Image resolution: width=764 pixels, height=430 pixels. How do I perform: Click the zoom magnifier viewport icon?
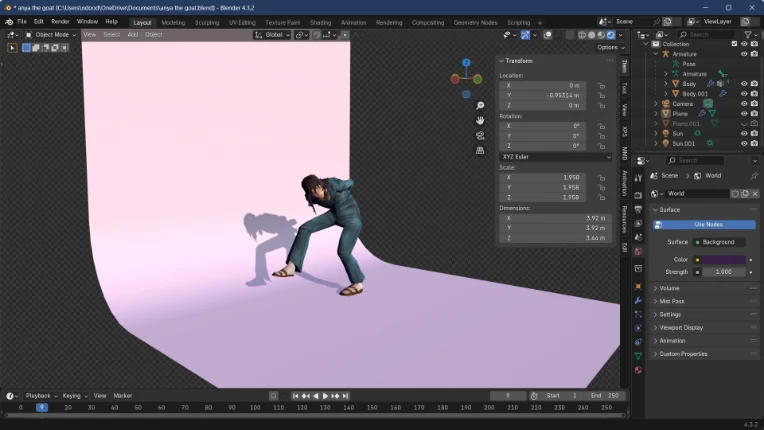click(x=480, y=105)
